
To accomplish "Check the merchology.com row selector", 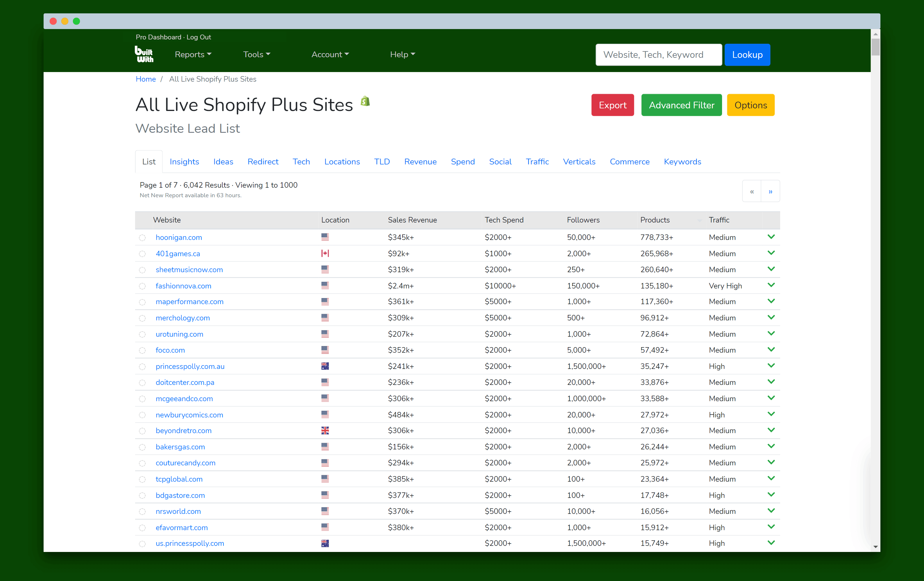I will tap(142, 318).
